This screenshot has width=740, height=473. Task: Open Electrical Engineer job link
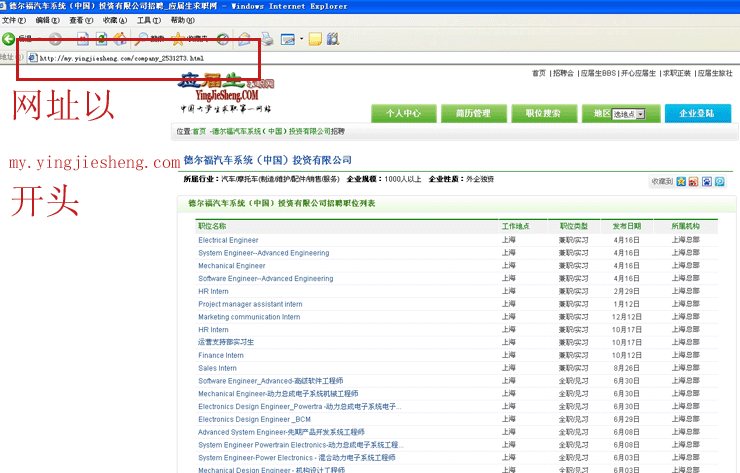pos(228,240)
